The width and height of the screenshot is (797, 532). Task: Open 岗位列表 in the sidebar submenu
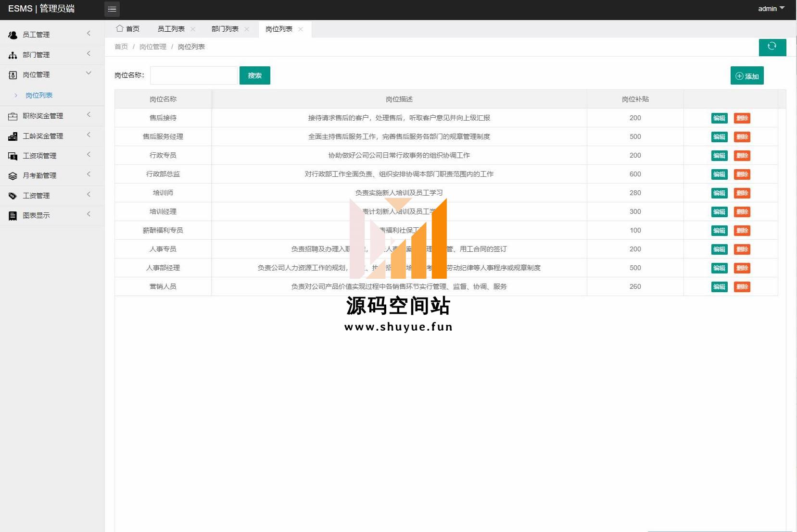point(39,95)
